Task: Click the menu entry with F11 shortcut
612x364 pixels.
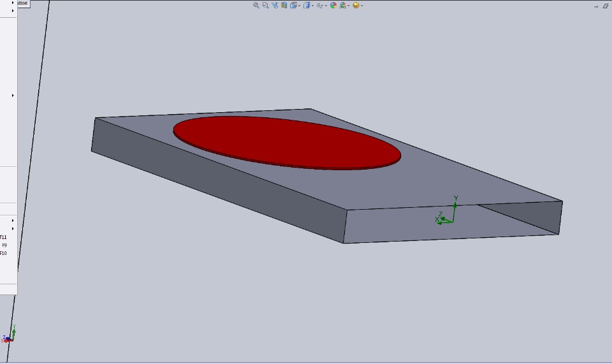Action: click(8, 237)
